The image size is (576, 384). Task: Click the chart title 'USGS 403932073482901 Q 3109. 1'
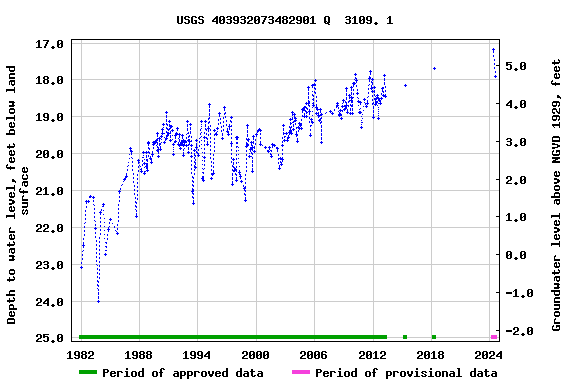(x=285, y=20)
